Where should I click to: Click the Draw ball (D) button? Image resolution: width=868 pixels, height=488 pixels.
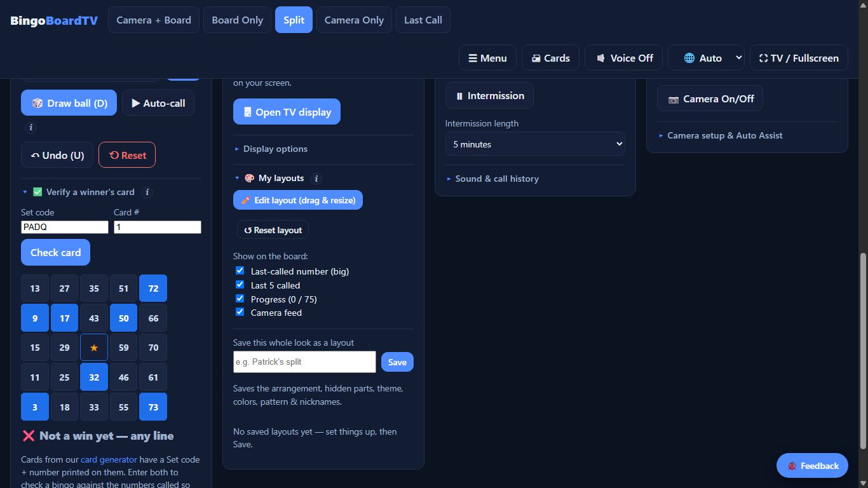pyautogui.click(x=69, y=103)
